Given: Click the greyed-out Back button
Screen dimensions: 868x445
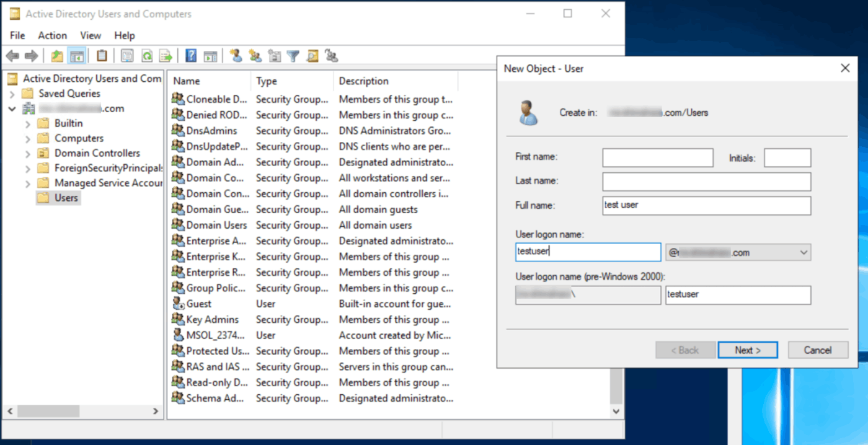Looking at the screenshot, I should [x=685, y=350].
